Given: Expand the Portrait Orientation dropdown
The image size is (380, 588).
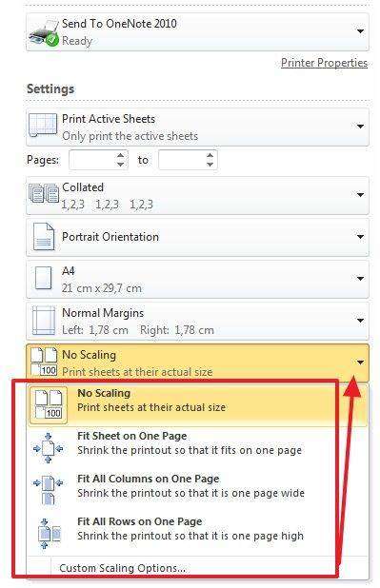Looking at the screenshot, I should pos(360,237).
